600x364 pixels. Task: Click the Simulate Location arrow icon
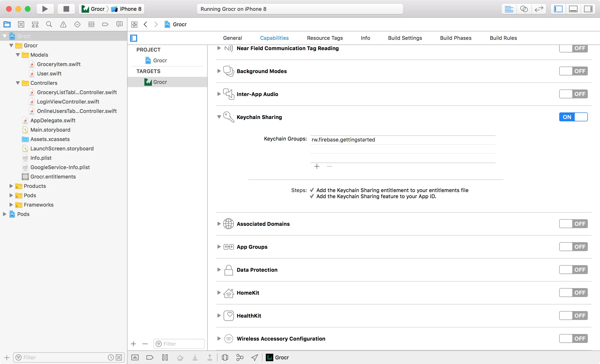[255, 357]
